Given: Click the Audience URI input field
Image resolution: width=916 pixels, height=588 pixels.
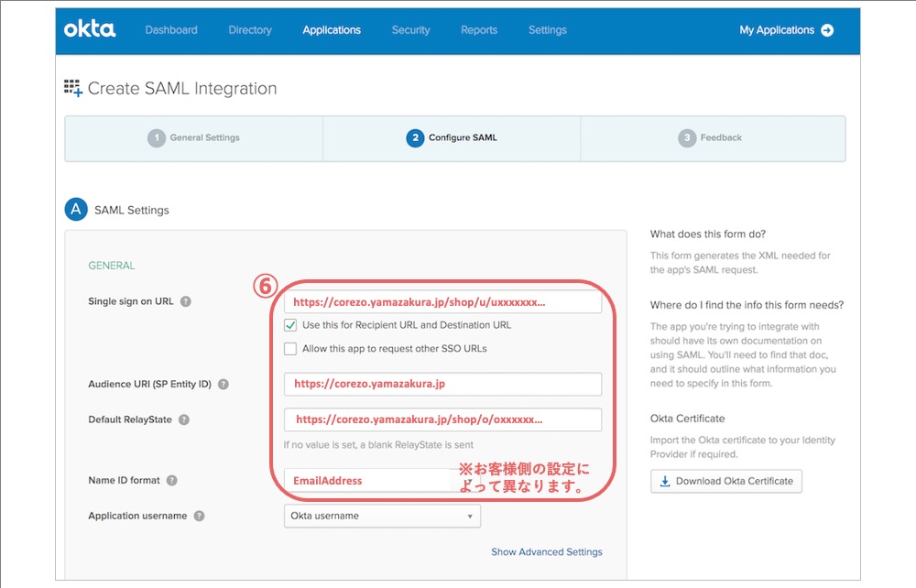Looking at the screenshot, I should coord(442,385).
